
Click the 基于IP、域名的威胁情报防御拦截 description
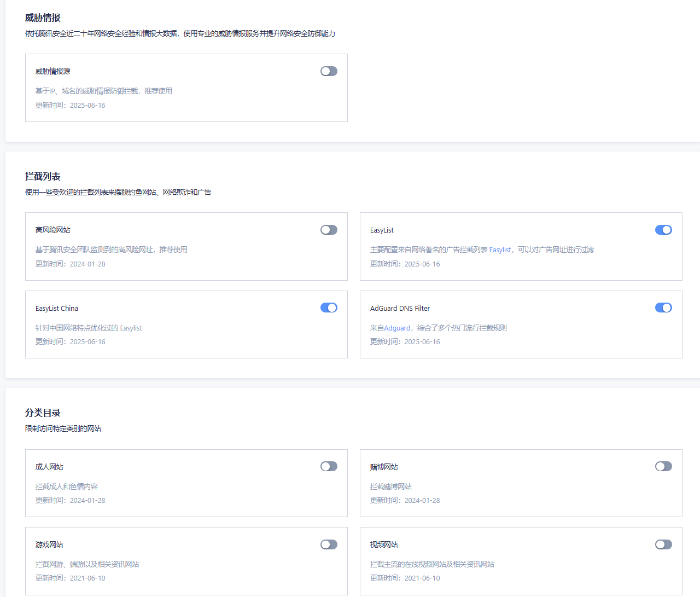pos(104,91)
